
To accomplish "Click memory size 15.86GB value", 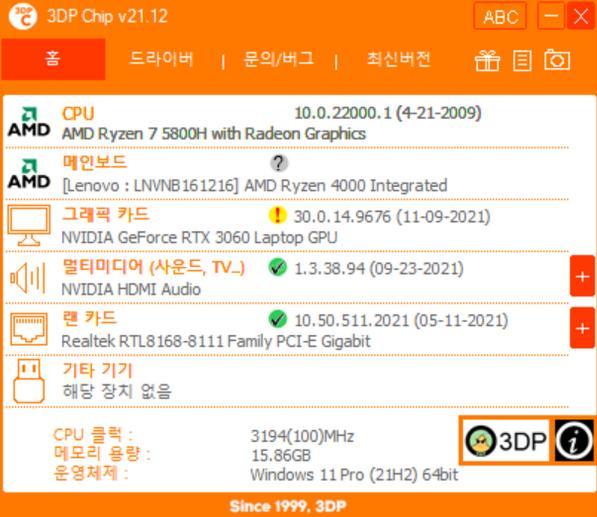I will point(281,455).
